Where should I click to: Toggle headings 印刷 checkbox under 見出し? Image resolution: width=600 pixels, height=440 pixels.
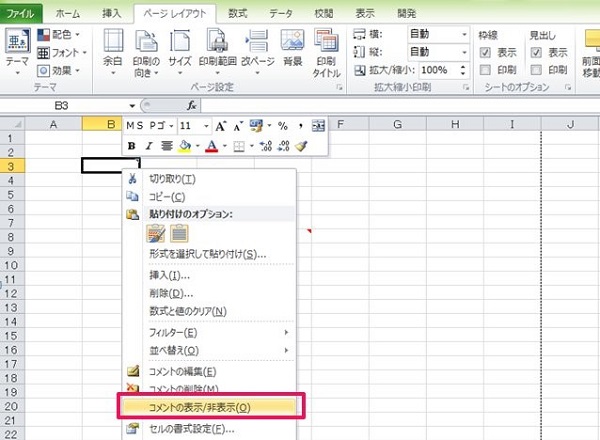(x=536, y=70)
